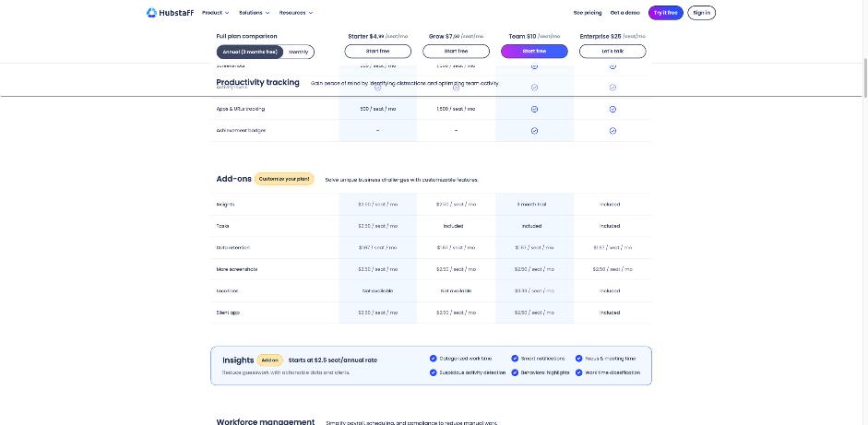
Task: Click the Locations row label
Action: click(x=227, y=290)
